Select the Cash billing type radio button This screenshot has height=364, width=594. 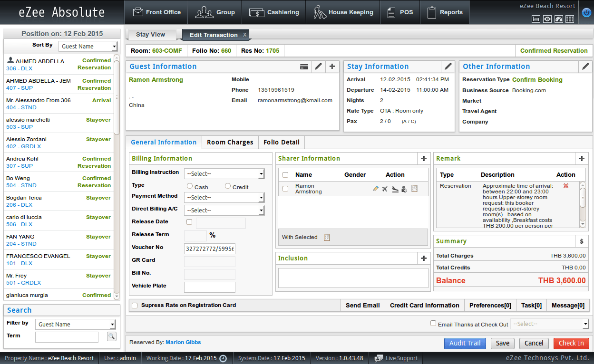[x=190, y=186]
